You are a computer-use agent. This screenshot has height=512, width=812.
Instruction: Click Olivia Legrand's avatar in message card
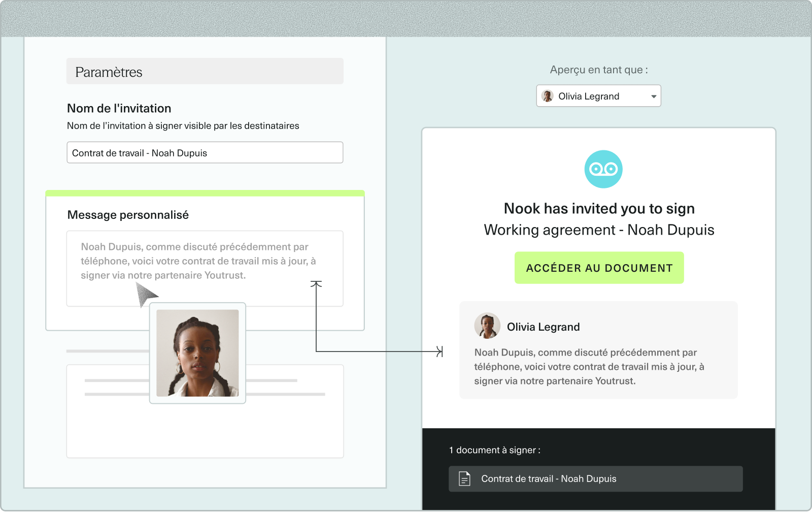[487, 326]
